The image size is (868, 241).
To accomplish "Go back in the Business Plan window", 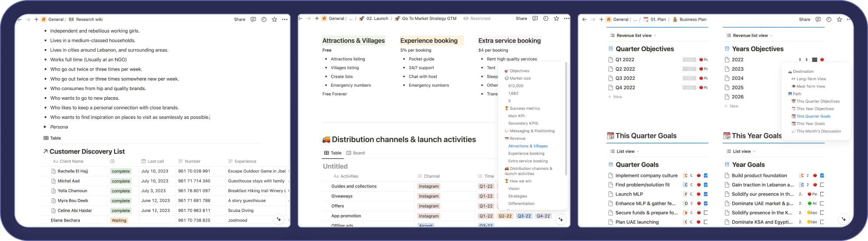I will (x=585, y=20).
